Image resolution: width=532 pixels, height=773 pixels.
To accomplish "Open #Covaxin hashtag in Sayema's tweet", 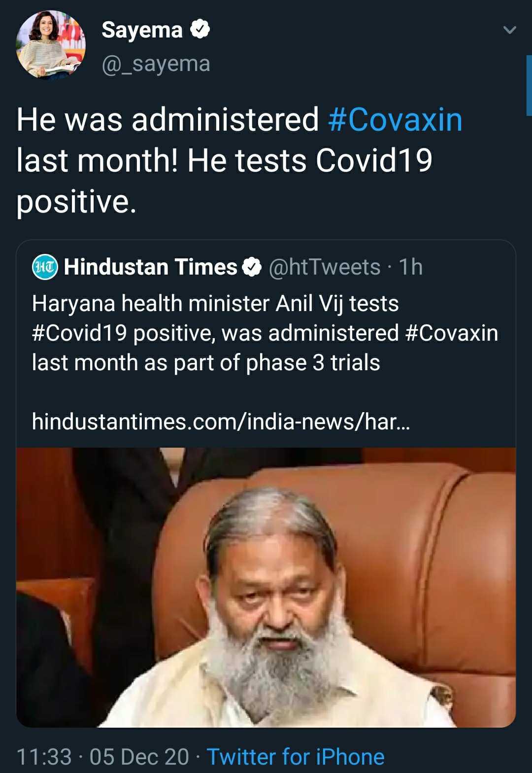I will [395, 120].
